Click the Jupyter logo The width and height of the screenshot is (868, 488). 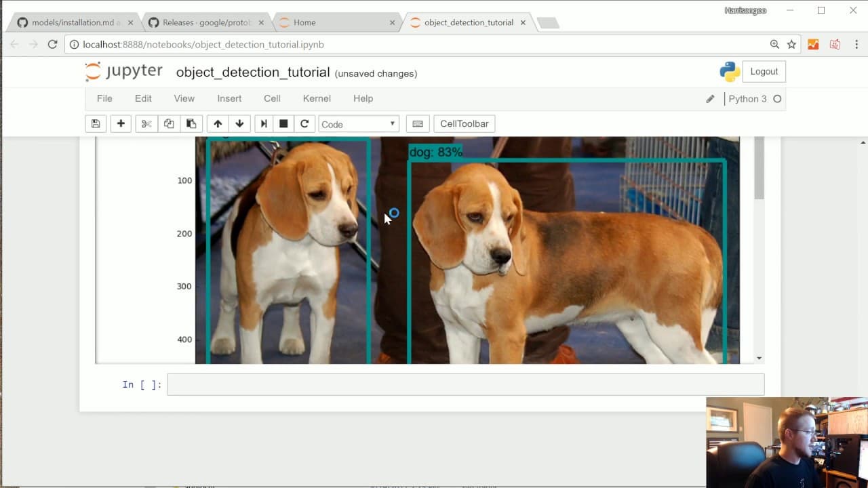[124, 72]
